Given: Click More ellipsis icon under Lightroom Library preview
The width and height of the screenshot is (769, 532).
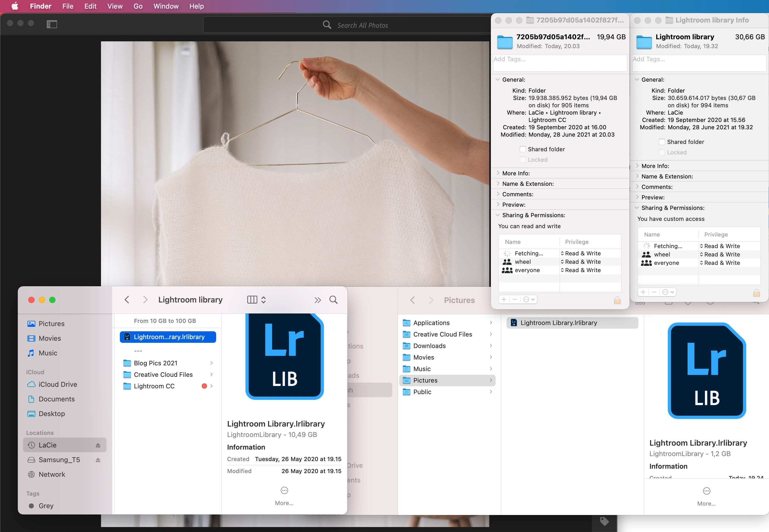Looking at the screenshot, I should click(x=284, y=490).
